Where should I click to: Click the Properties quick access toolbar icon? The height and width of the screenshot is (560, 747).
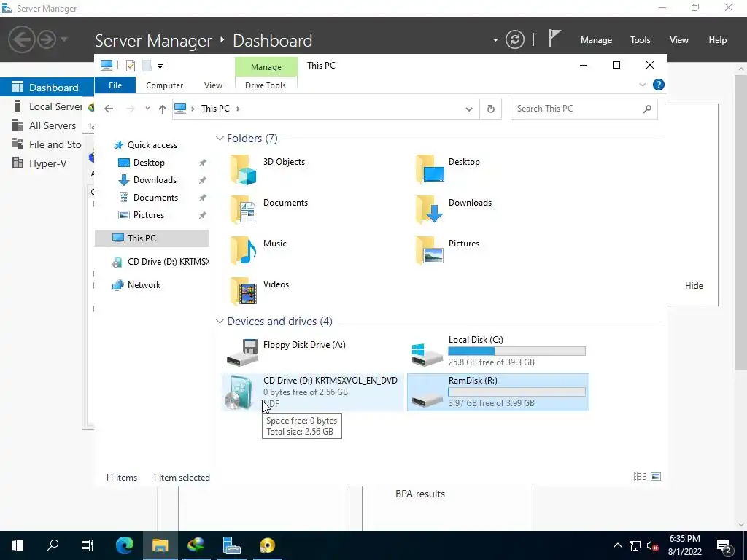coord(130,66)
